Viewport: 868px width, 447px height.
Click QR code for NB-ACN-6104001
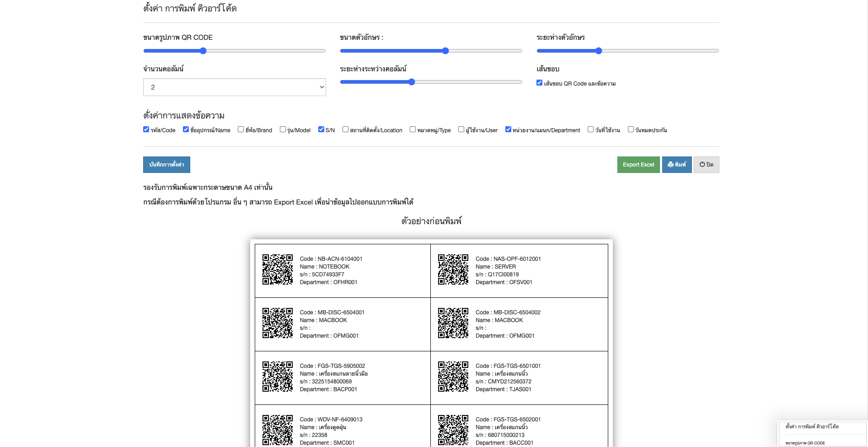point(278,269)
